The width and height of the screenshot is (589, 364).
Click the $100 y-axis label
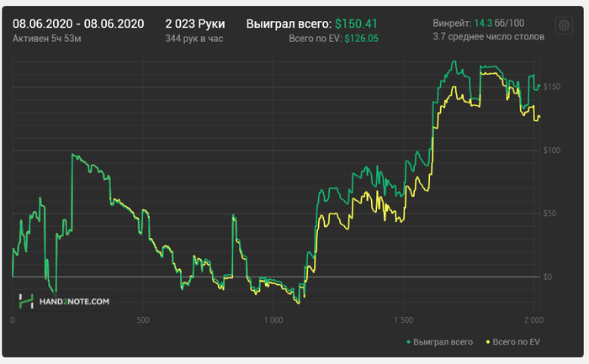click(x=552, y=150)
